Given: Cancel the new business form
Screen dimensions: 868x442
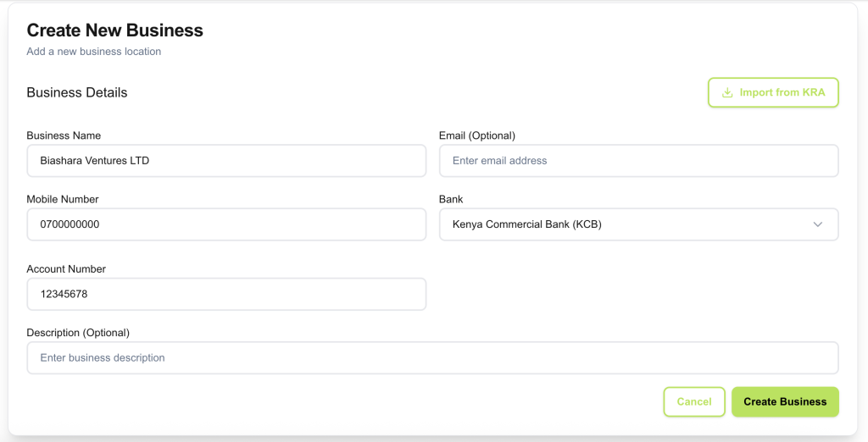Looking at the screenshot, I should 694,401.
